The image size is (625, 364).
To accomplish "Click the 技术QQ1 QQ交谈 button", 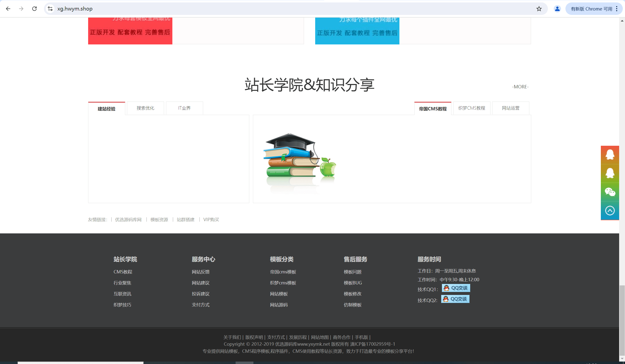I will pos(456,288).
